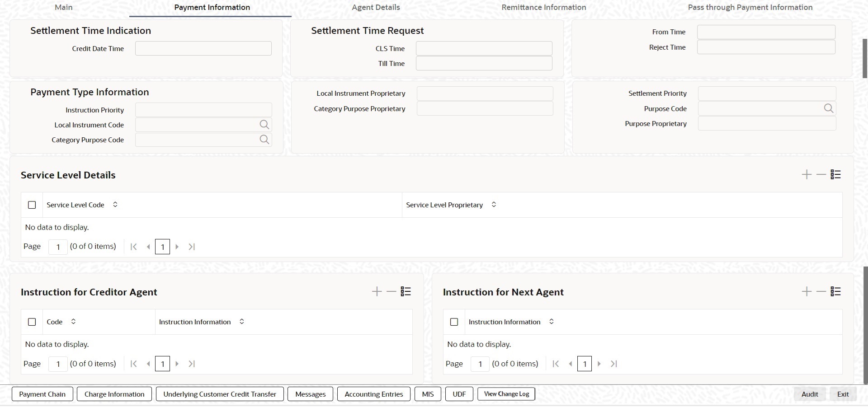Click Service Level Details page number box
868x407 pixels.
coord(58,247)
